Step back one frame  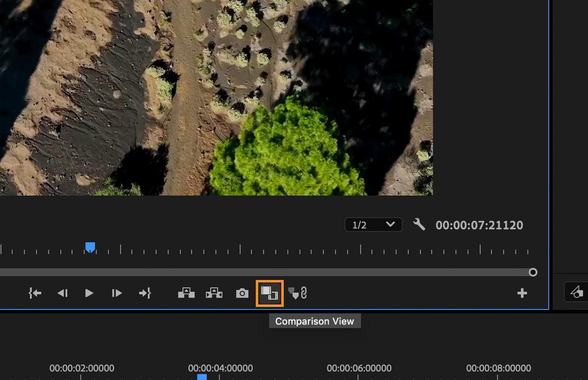(x=63, y=293)
